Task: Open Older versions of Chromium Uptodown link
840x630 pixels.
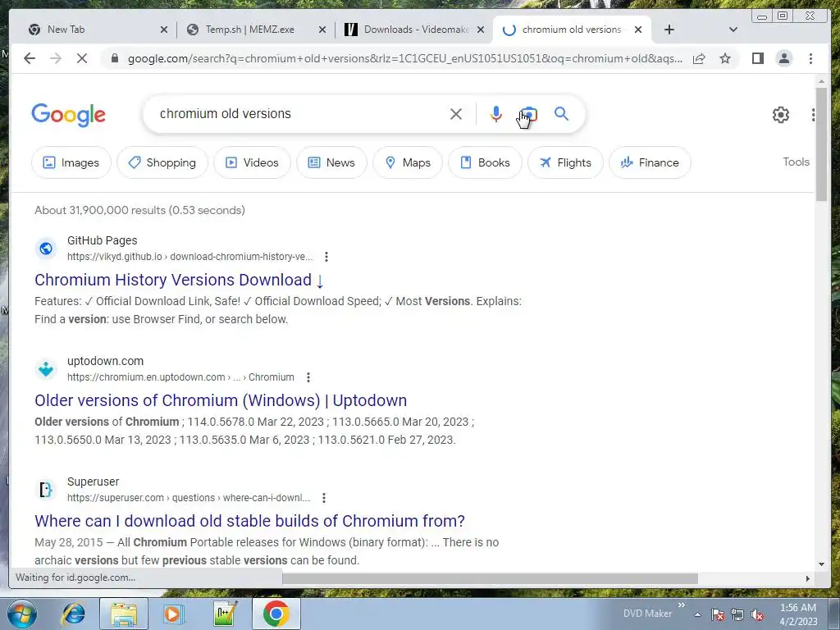Action: [221, 400]
